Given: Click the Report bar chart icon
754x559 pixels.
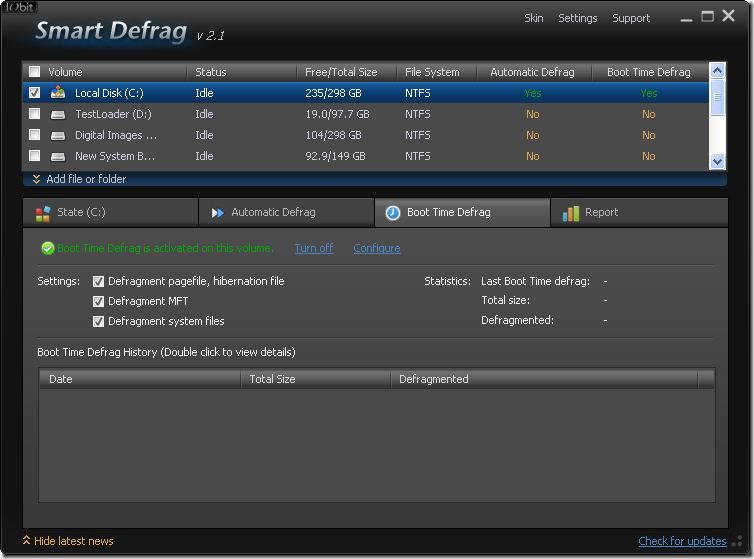Looking at the screenshot, I should pyautogui.click(x=571, y=213).
